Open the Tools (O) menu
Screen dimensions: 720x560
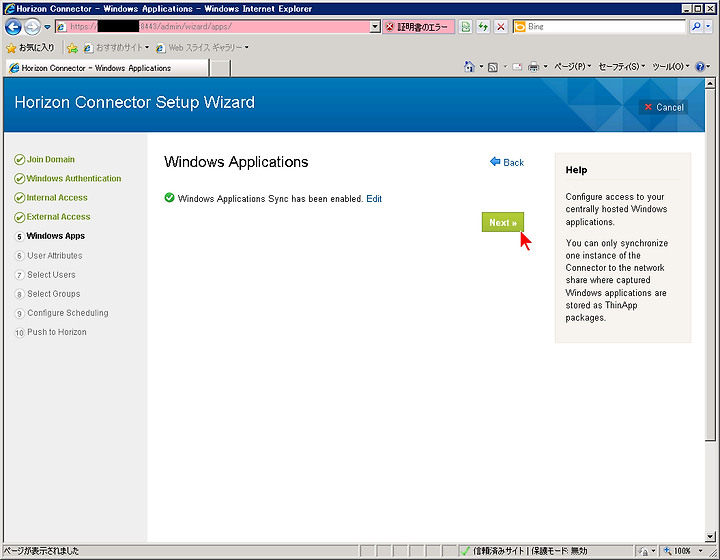(670, 67)
